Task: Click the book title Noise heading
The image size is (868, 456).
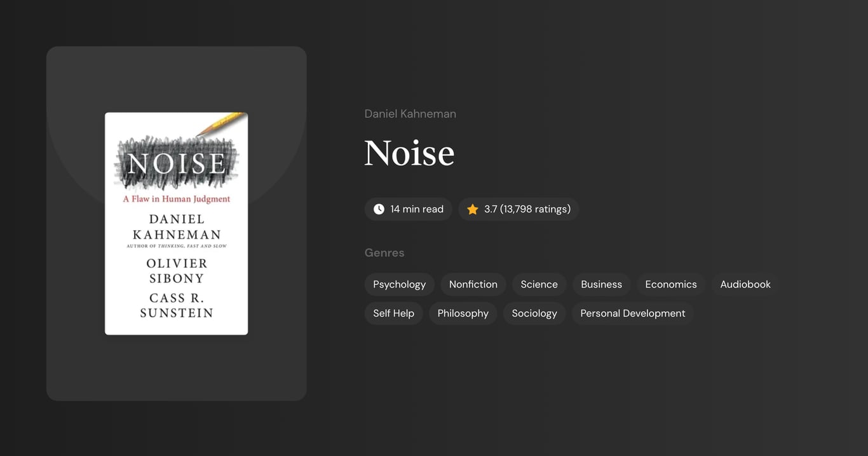Action: [409, 153]
